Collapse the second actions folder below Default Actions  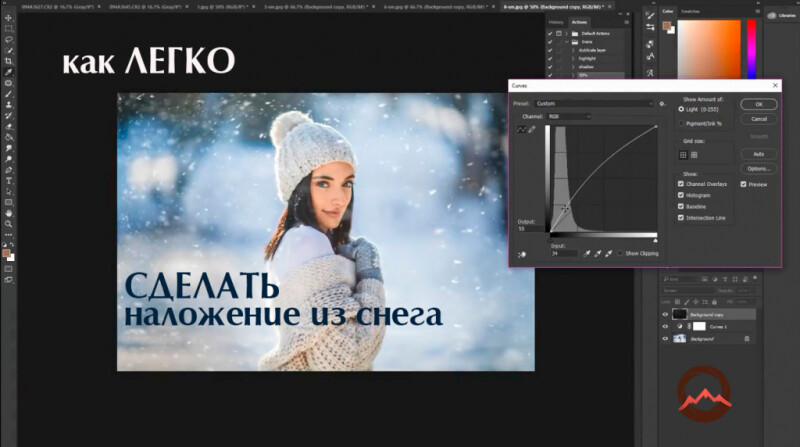[x=566, y=42]
